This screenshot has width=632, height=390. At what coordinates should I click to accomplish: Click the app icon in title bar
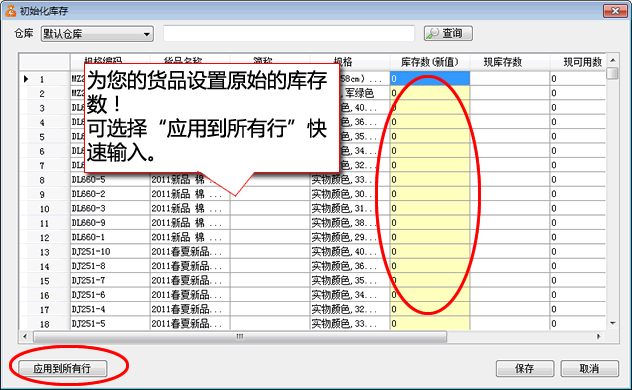[x=10, y=11]
